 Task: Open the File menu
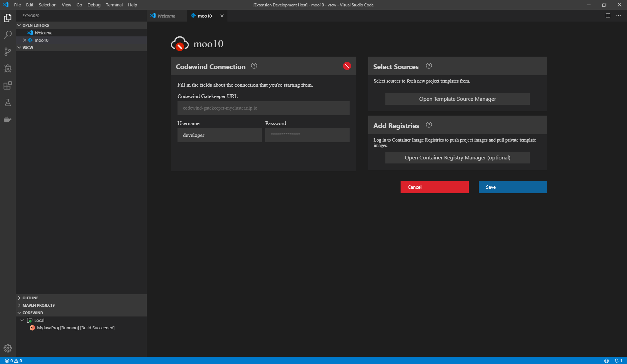tap(18, 5)
